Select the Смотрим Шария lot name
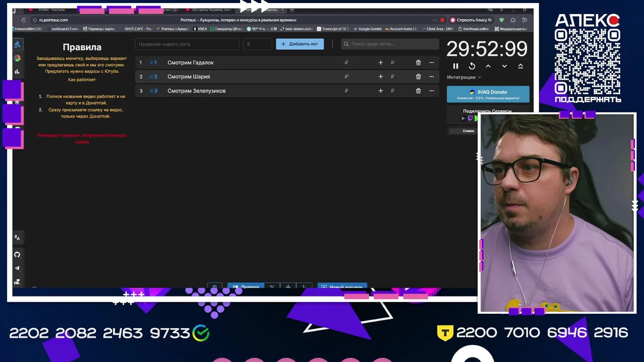This screenshot has height=362, width=644. pos(189,76)
